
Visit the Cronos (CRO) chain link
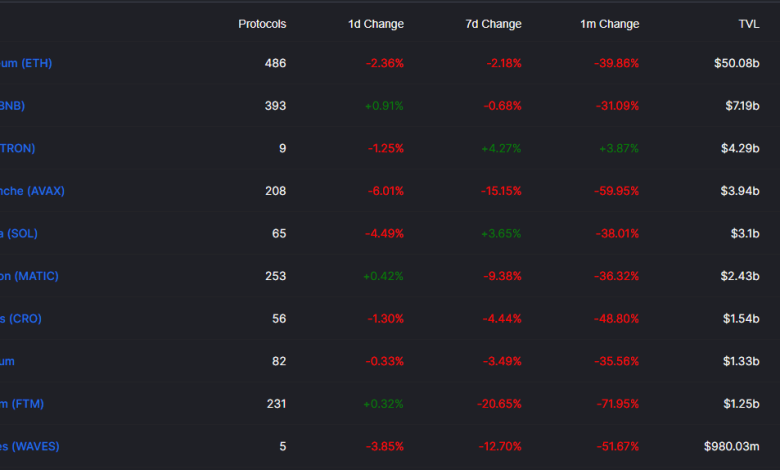[21, 318]
